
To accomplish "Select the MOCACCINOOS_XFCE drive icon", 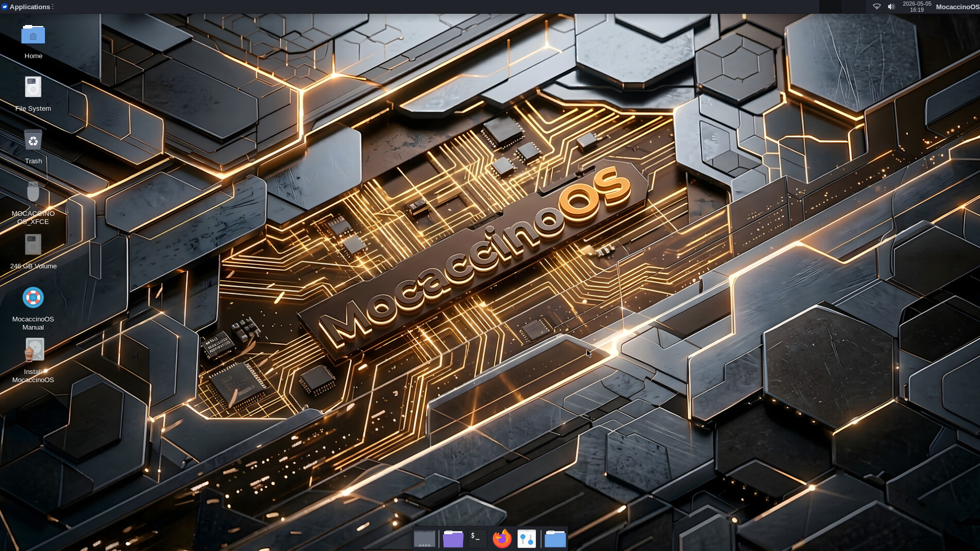I will [x=33, y=193].
